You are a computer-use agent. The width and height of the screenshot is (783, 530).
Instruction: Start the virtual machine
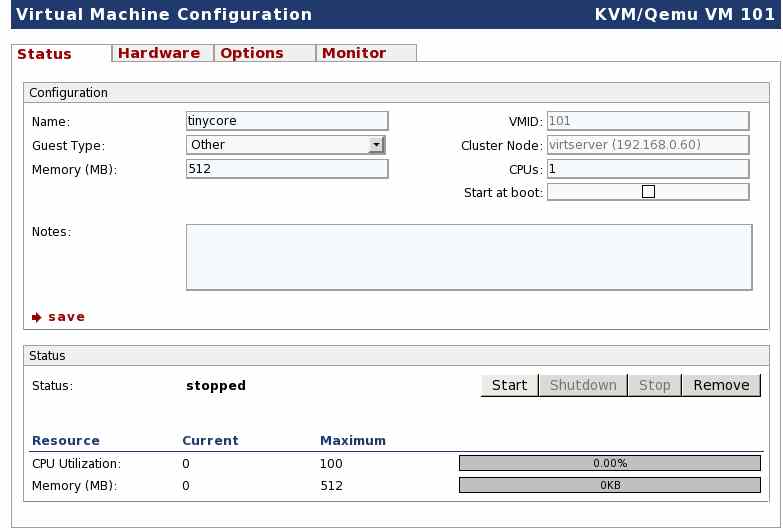tap(509, 385)
